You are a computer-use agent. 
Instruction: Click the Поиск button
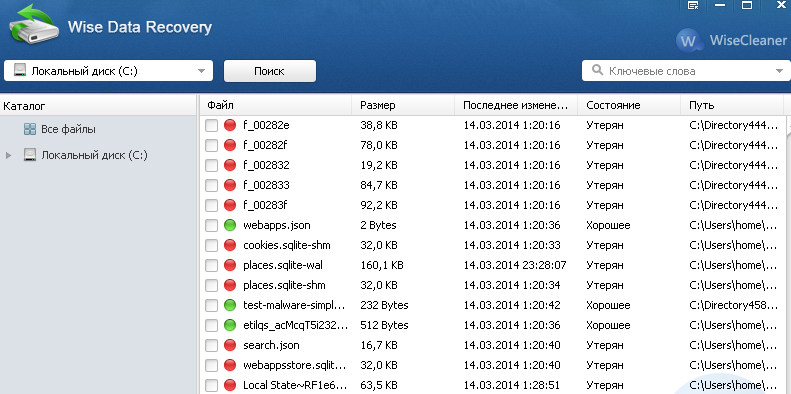tap(270, 71)
